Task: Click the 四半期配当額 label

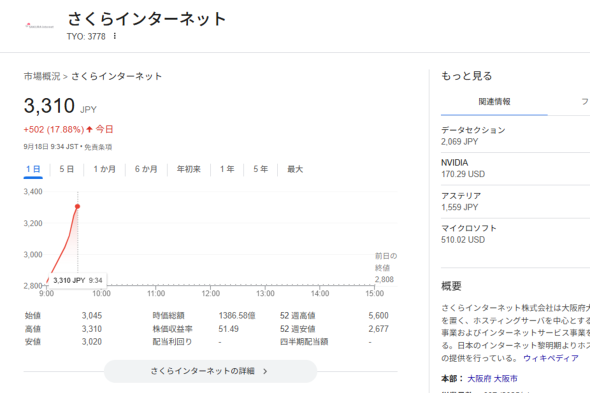Action: point(304,342)
